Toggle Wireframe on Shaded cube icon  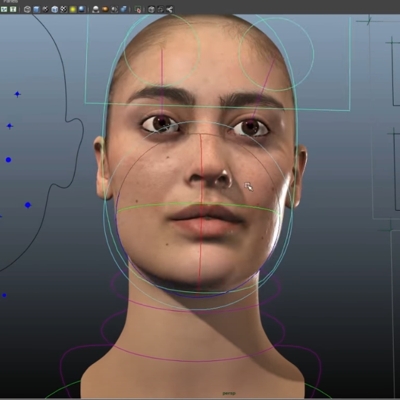tap(55, 9)
